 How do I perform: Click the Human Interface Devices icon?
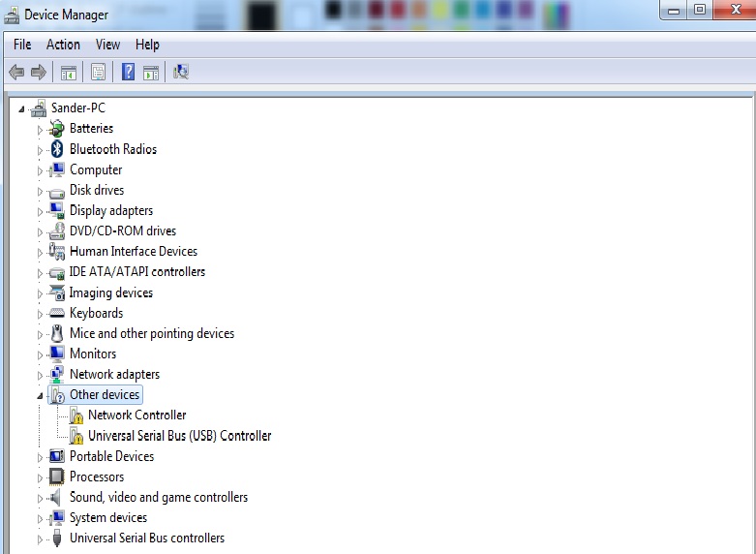(x=57, y=252)
